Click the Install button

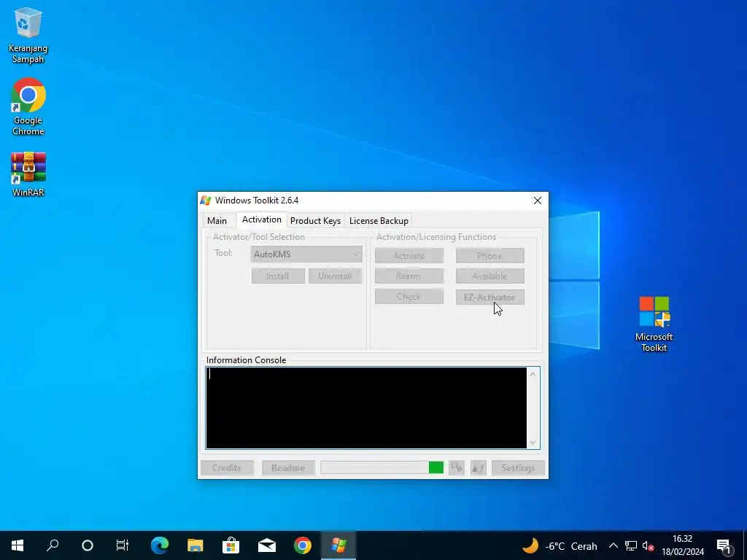click(x=278, y=276)
